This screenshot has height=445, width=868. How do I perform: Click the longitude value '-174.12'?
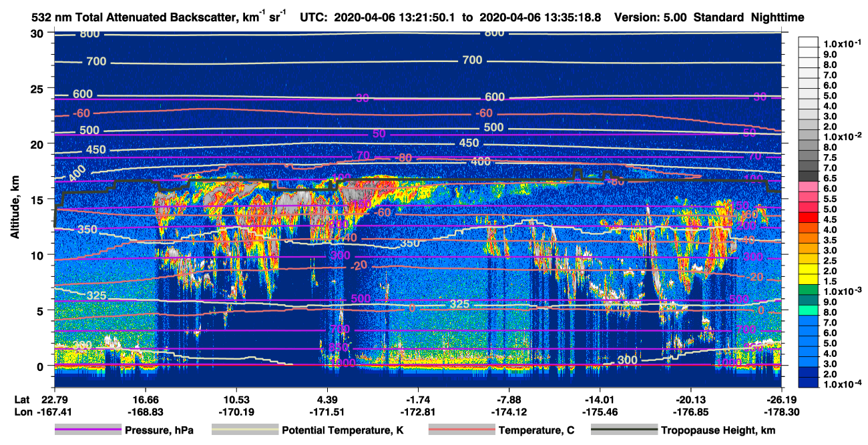click(509, 412)
